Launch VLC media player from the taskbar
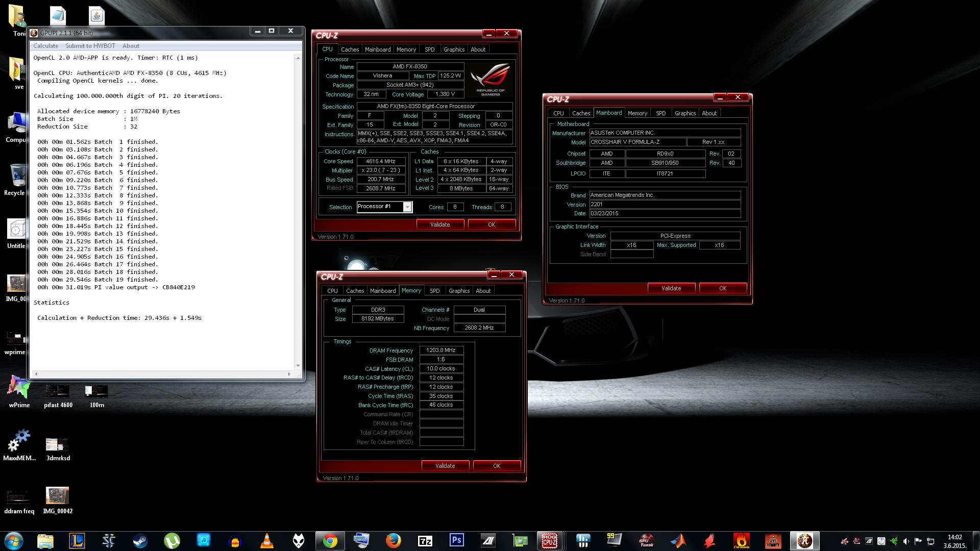The image size is (980, 551). click(267, 540)
